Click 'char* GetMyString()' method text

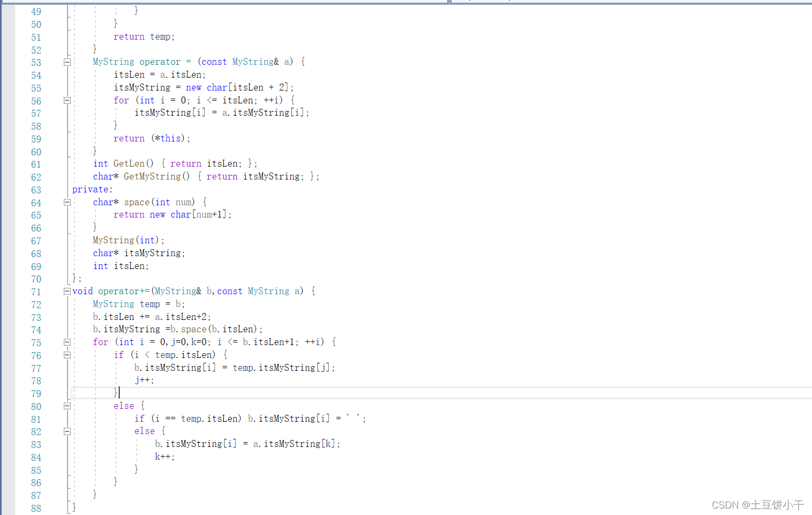pos(141,176)
